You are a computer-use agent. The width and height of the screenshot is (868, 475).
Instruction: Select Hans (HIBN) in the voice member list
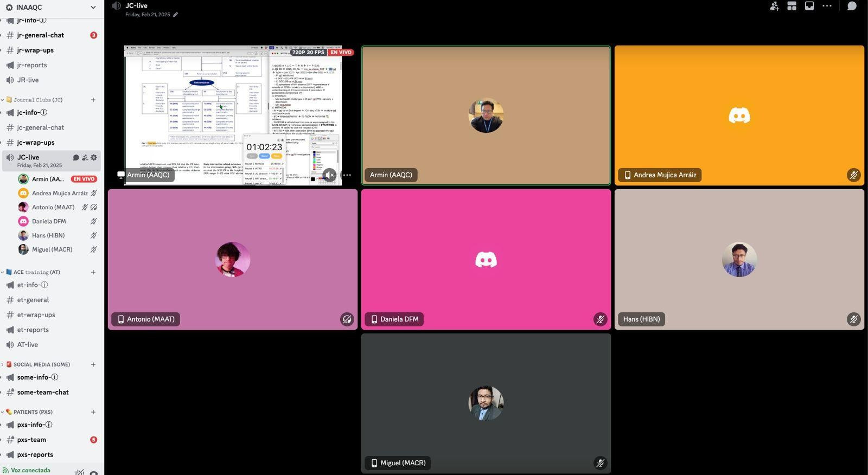pos(48,235)
